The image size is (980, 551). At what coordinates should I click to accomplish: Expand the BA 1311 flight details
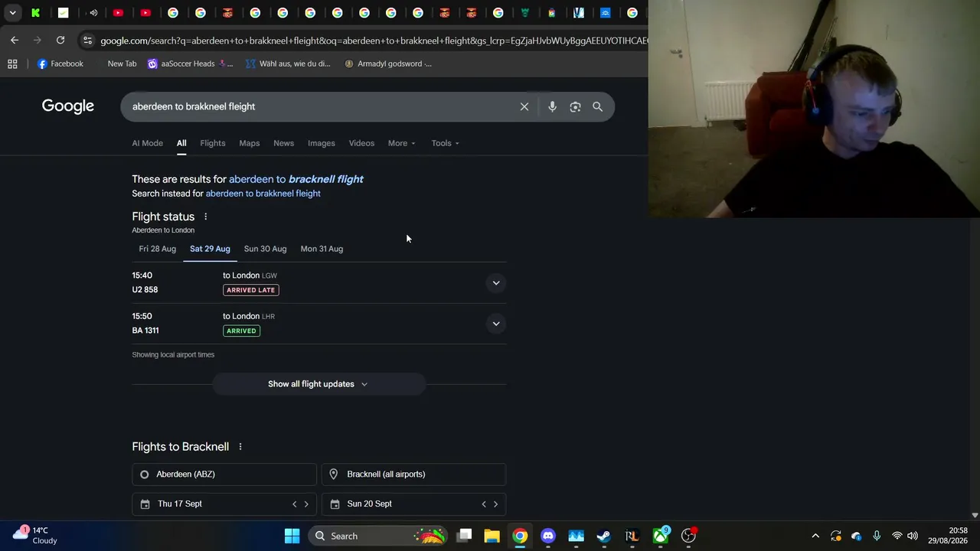pyautogui.click(x=496, y=324)
